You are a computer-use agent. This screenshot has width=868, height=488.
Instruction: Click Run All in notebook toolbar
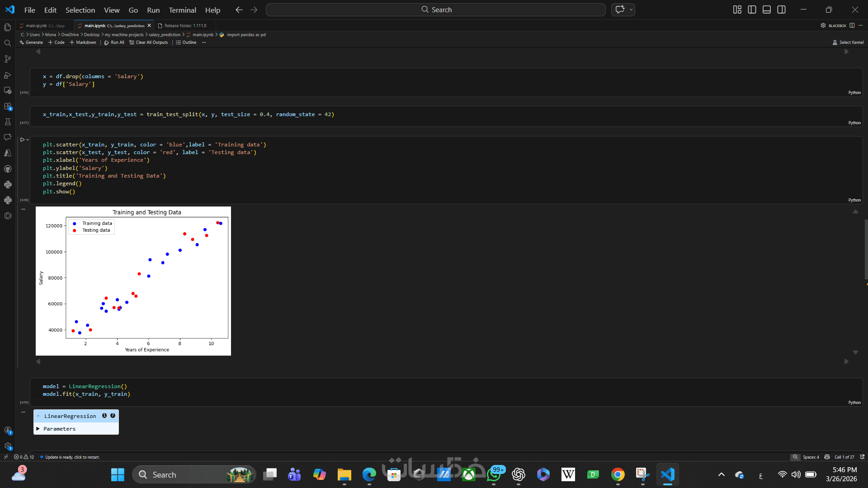(x=114, y=42)
